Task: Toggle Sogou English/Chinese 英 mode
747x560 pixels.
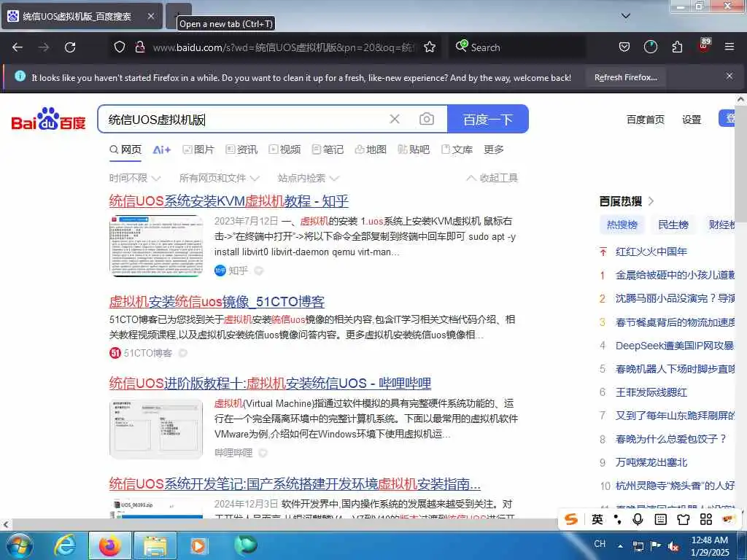Action: coord(597,519)
